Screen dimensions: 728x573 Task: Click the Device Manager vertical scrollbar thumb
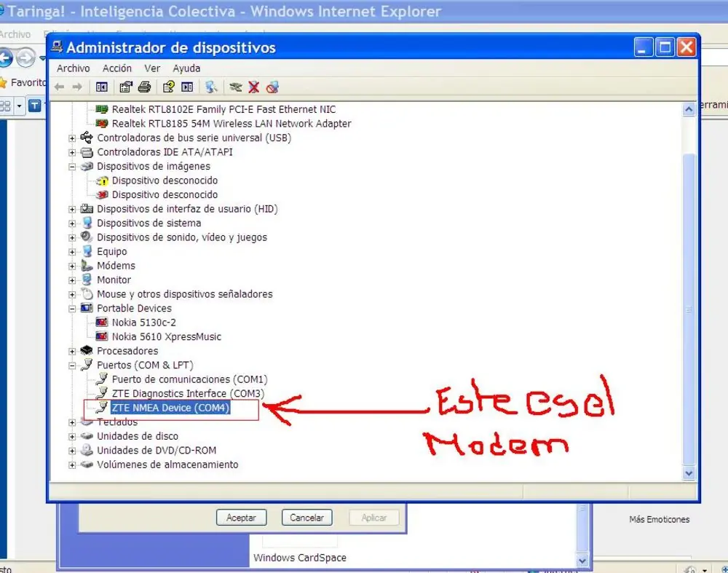tap(689, 309)
